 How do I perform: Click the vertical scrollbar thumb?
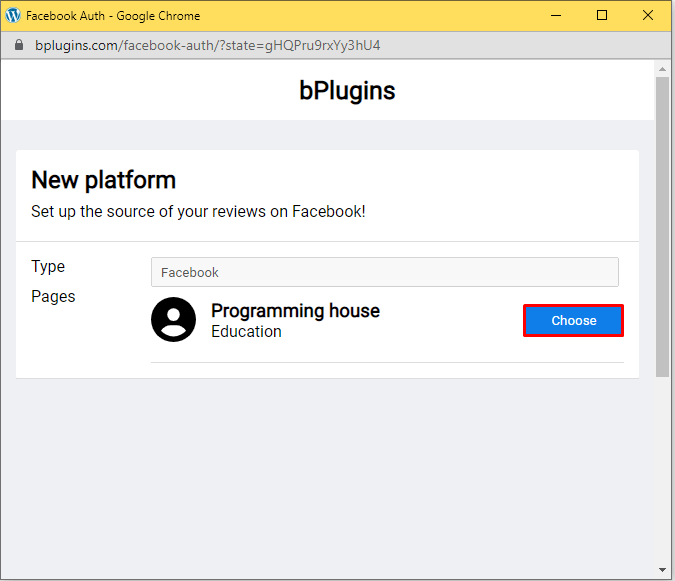point(662,225)
